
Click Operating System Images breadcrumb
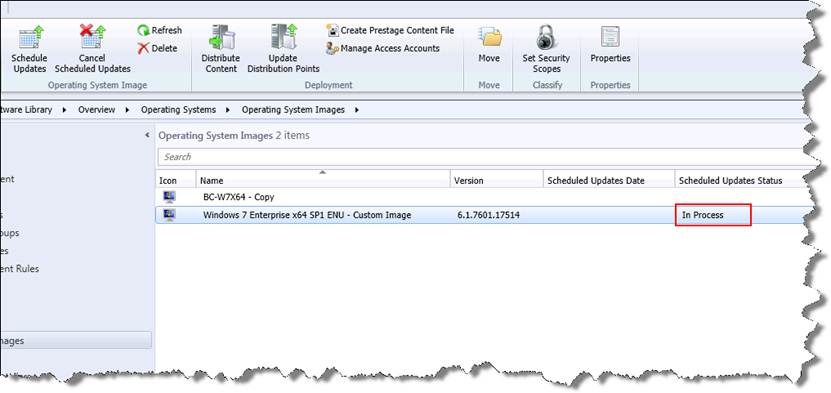coord(293,110)
